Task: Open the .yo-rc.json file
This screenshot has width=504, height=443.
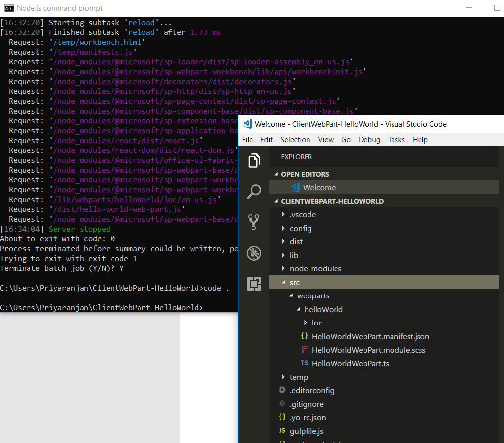Action: [308, 417]
